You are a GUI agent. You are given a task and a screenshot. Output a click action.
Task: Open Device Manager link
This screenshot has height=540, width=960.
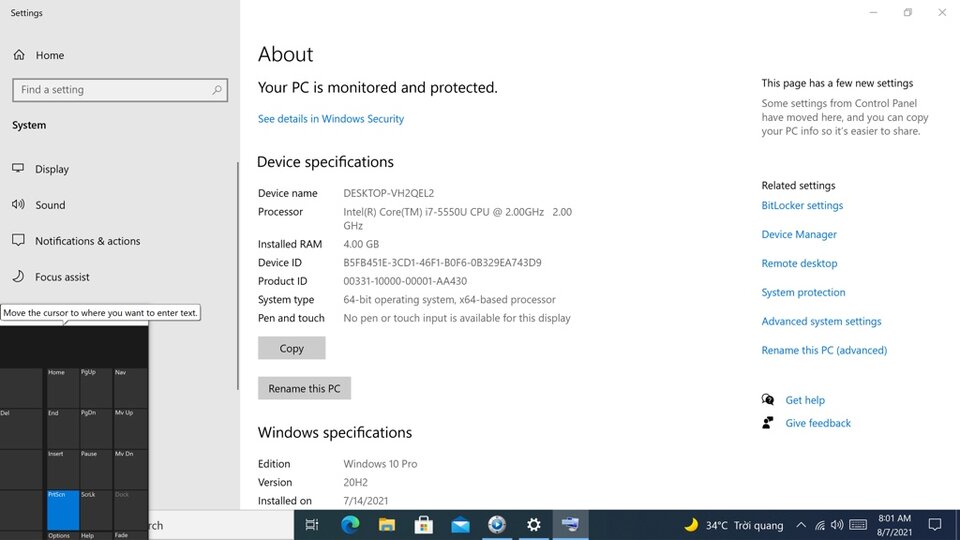click(799, 234)
